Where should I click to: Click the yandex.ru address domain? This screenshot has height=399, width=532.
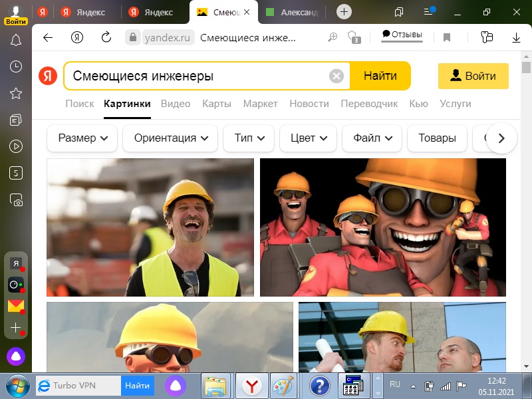(x=168, y=38)
